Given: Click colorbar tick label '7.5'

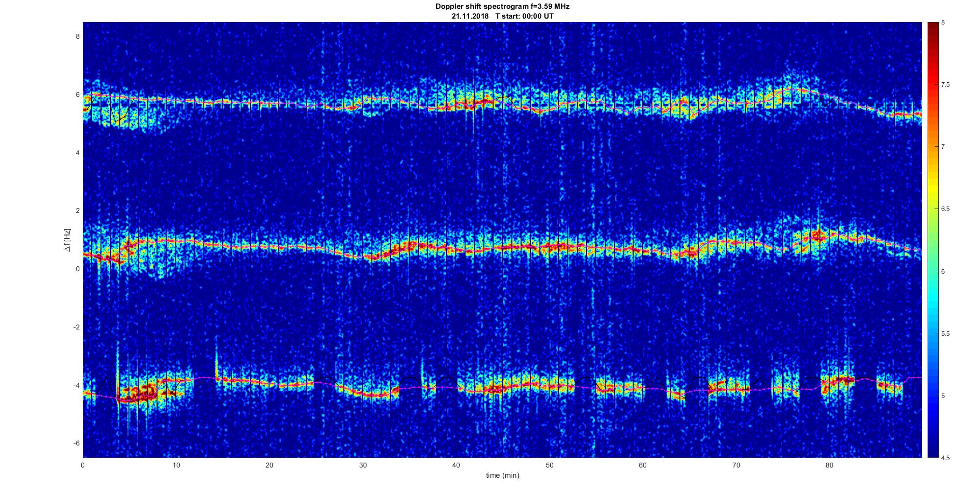Looking at the screenshot, I should click(946, 85).
